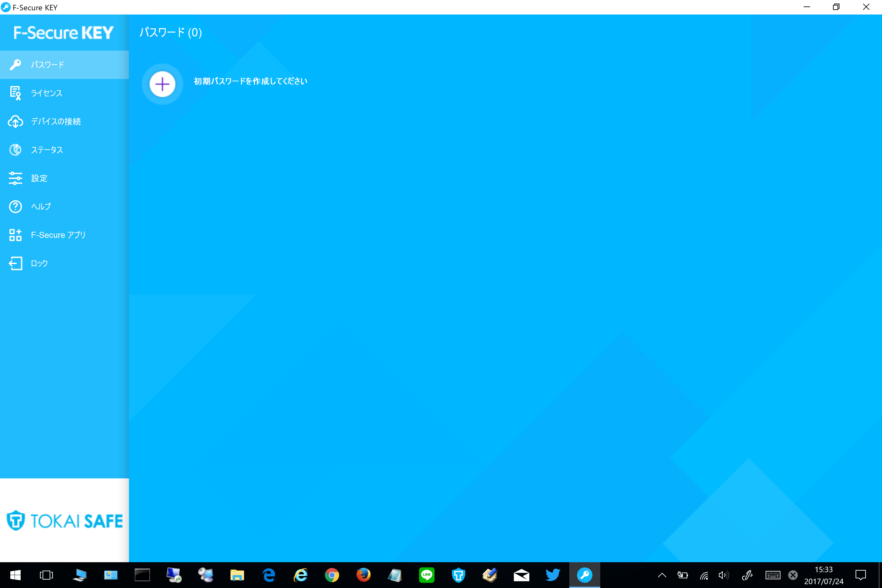Click the text 初期パスワードを作成してください
Viewport: 882px width, 588px height.
[x=250, y=81]
